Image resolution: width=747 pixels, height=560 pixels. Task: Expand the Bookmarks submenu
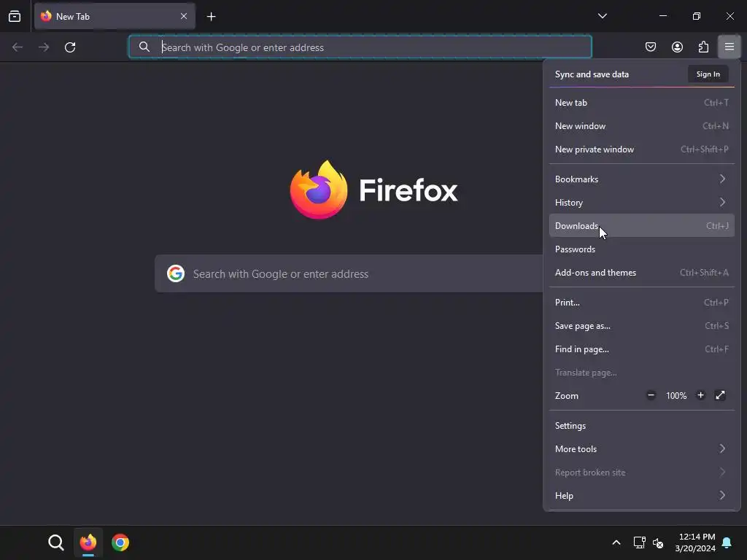click(x=642, y=179)
